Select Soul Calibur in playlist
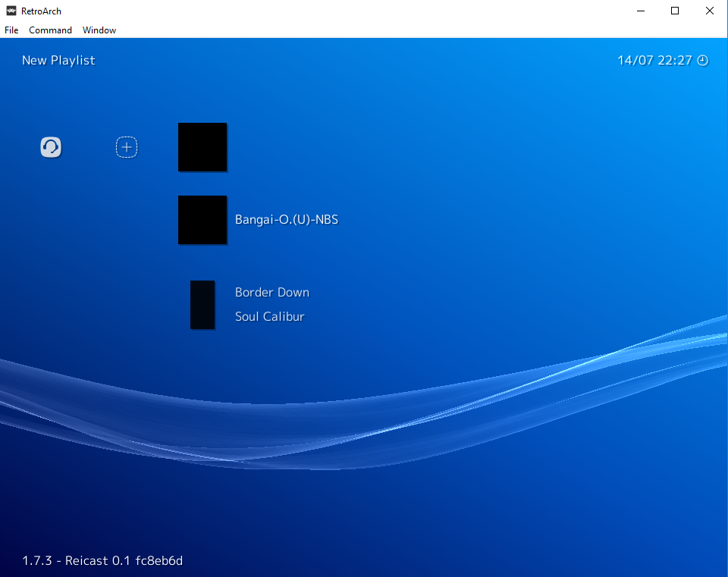The height and width of the screenshot is (577, 728). 270,317
